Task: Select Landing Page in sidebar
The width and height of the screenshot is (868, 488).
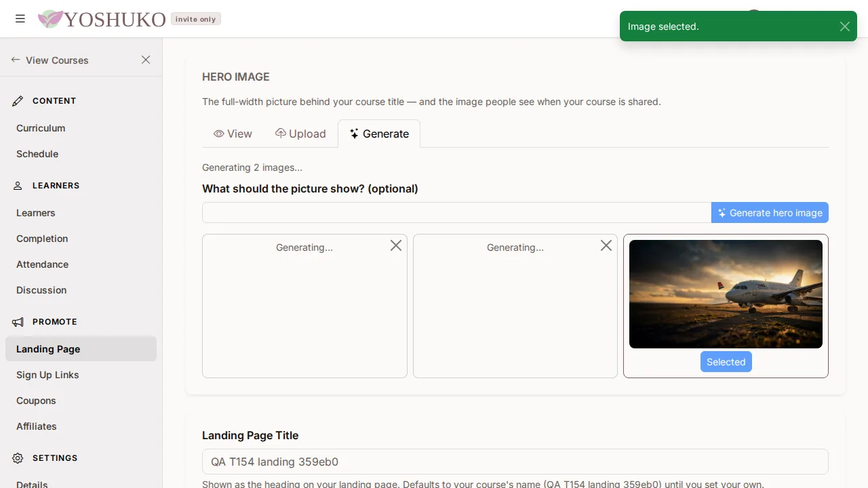Action: click(x=81, y=349)
